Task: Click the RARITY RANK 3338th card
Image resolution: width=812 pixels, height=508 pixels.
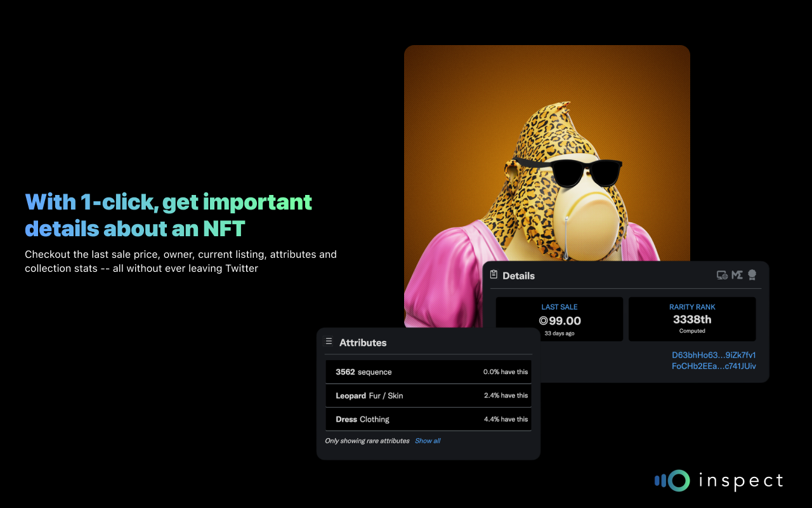Action: pyautogui.click(x=691, y=319)
